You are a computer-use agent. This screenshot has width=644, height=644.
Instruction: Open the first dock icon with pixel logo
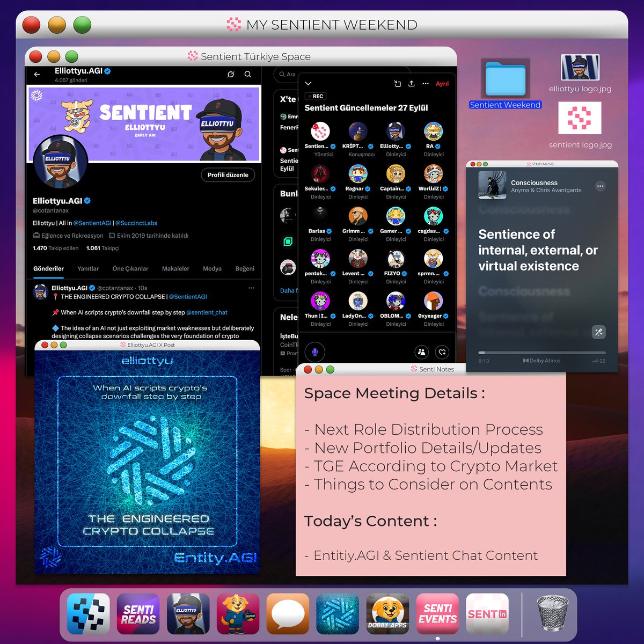click(89, 614)
